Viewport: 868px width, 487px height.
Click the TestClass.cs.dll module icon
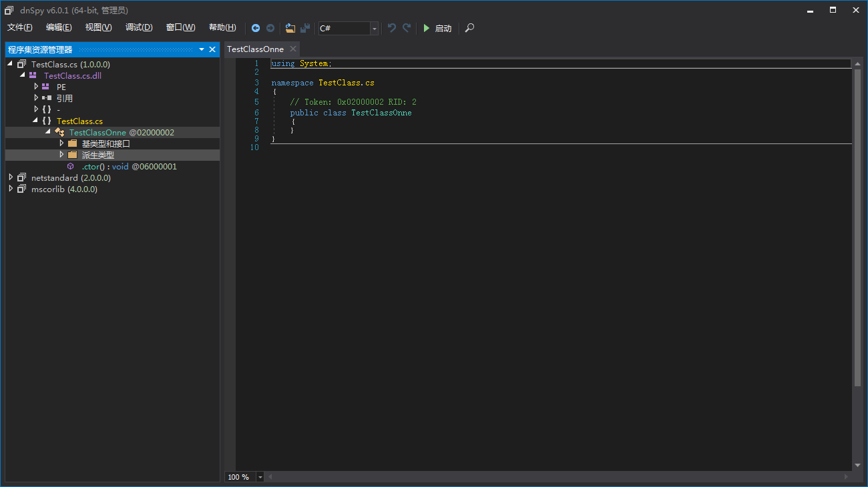(x=33, y=76)
